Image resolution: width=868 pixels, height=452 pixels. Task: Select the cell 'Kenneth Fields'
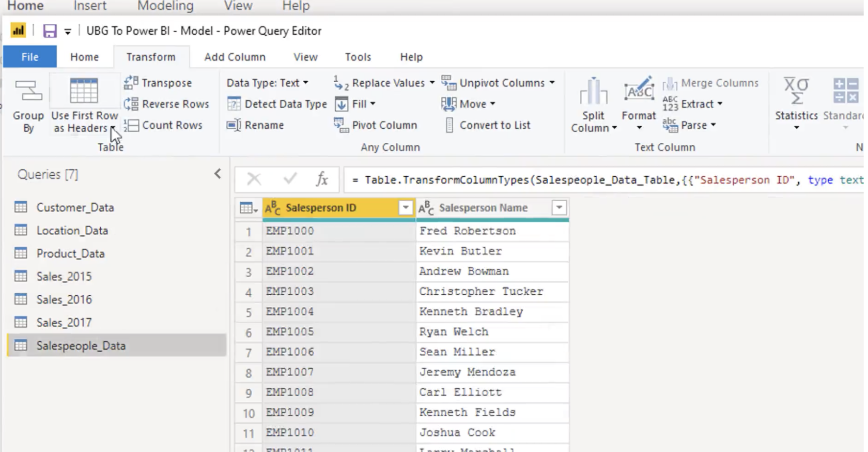(x=492, y=412)
